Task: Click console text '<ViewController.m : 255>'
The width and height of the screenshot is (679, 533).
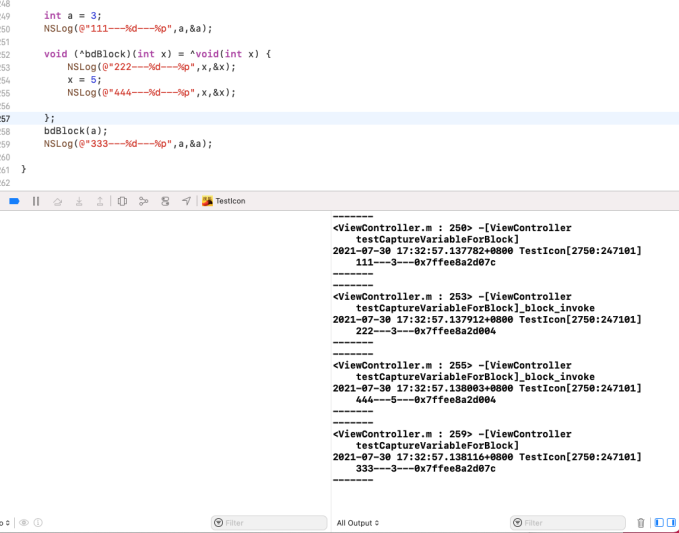Action: click(402, 365)
